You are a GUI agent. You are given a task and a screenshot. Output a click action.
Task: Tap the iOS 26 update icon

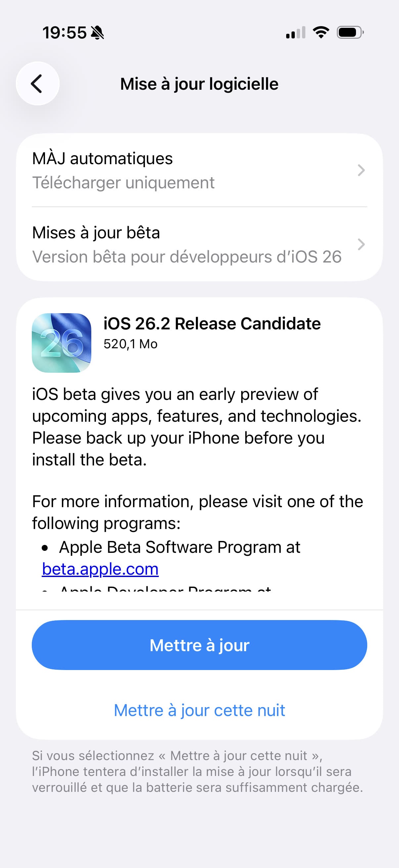[62, 343]
